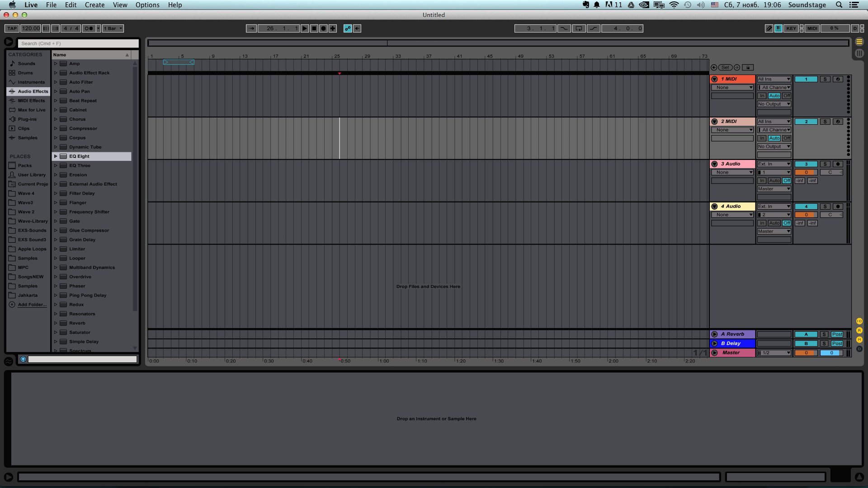The image size is (868, 488).
Task: Click the Add Folder link
Action: 32,305
